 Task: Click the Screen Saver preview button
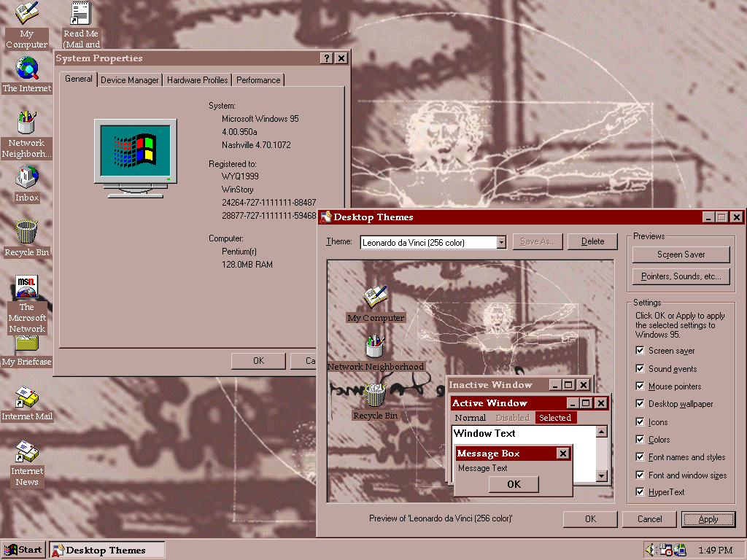click(x=681, y=254)
